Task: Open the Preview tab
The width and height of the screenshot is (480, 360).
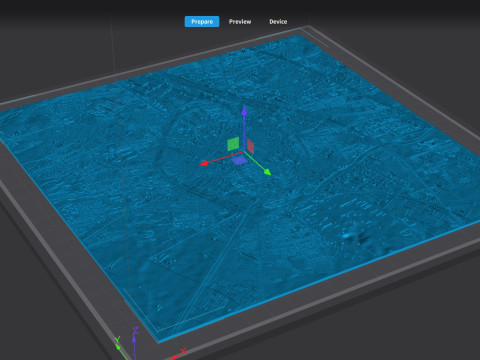Action: click(240, 22)
